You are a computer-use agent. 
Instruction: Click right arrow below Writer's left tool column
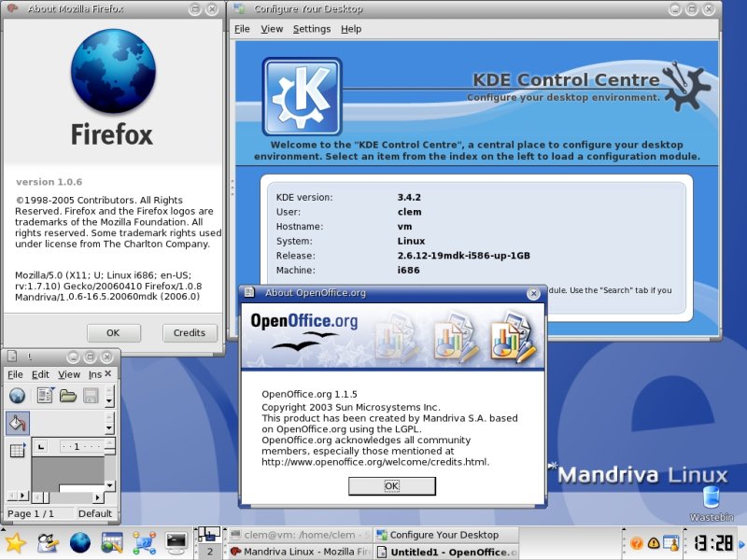pyautogui.click(x=22, y=496)
